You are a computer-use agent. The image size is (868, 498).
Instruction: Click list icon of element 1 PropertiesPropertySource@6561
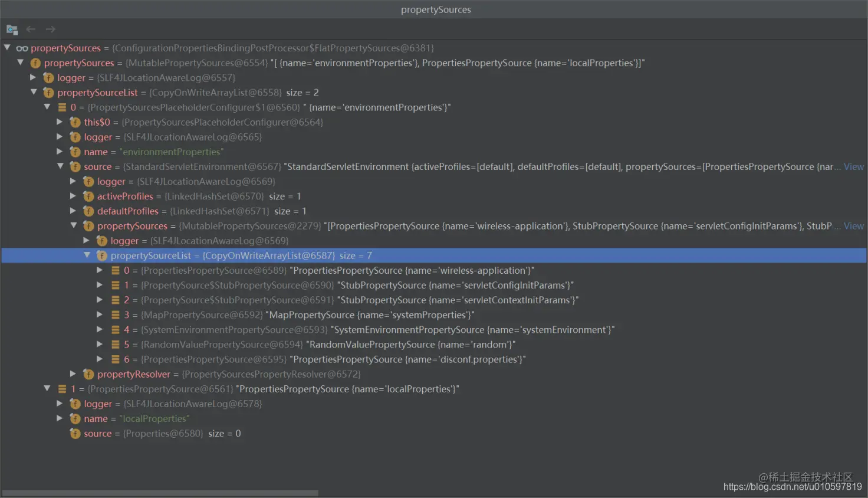(62, 389)
